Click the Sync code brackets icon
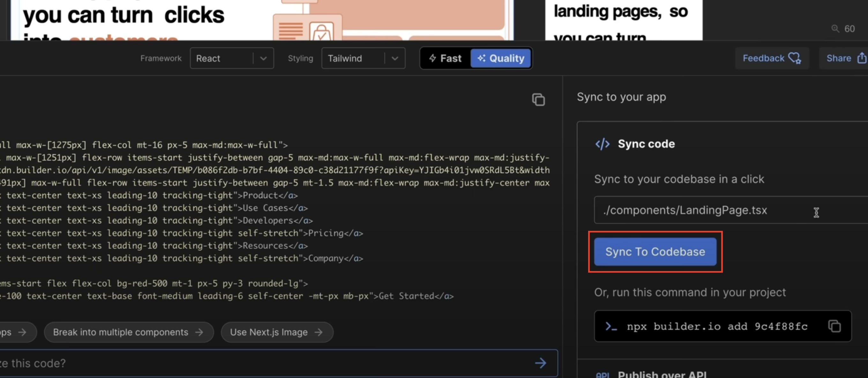This screenshot has width=868, height=378. click(602, 144)
